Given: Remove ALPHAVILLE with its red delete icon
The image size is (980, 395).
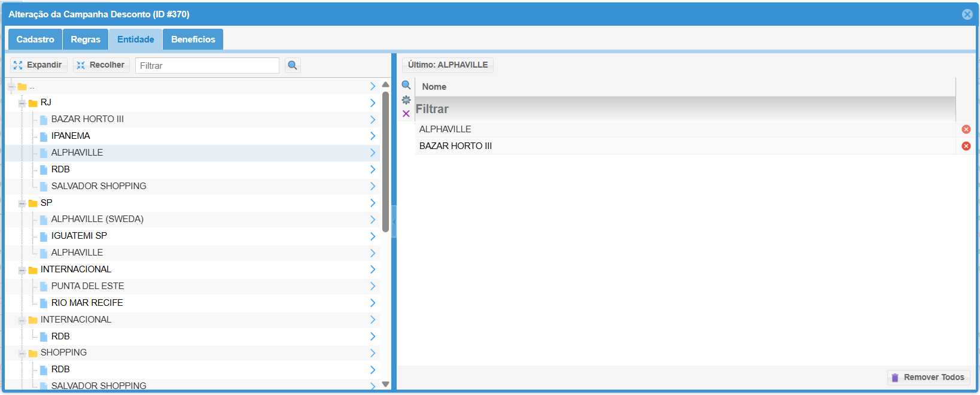Looking at the screenshot, I should click(966, 129).
